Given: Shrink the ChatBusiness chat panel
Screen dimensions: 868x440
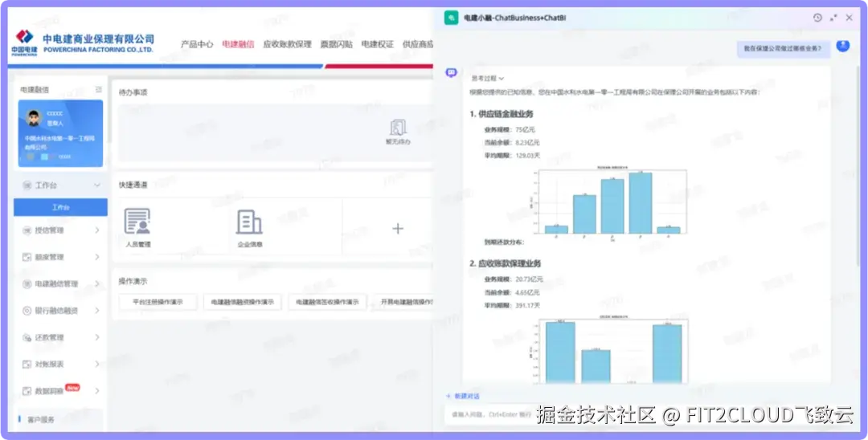Looking at the screenshot, I should (x=833, y=18).
